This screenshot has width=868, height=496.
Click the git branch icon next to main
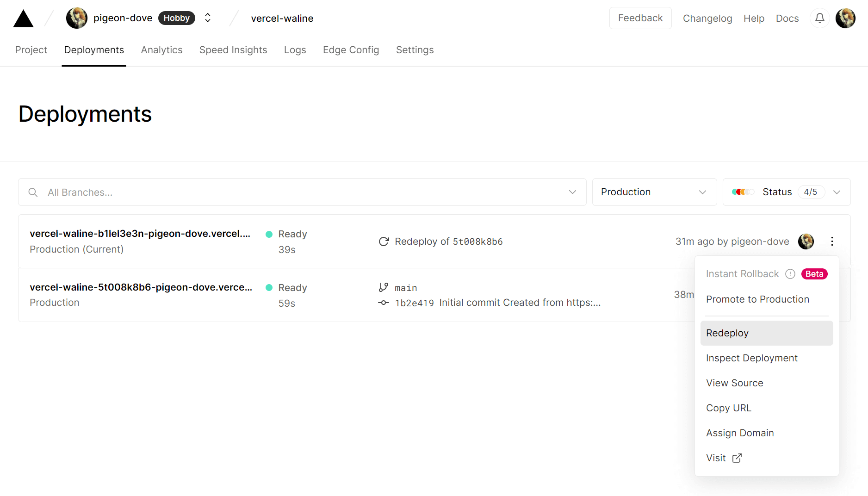point(384,288)
